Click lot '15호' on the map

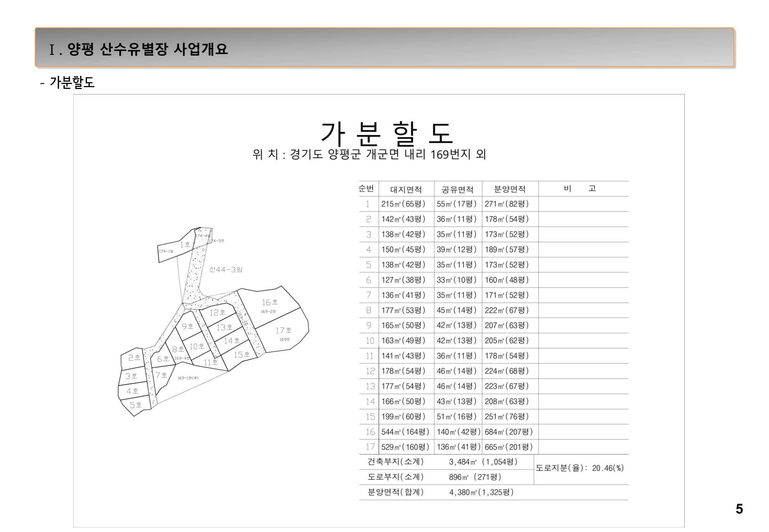click(x=242, y=355)
